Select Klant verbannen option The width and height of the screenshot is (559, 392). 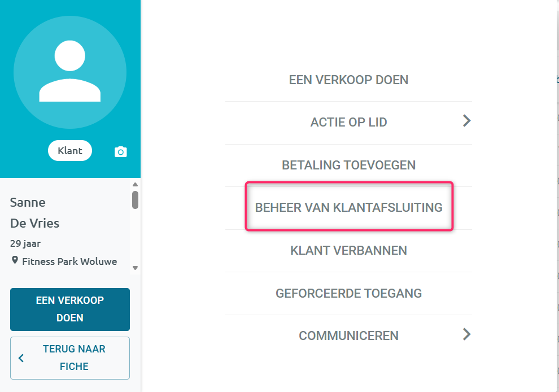pyautogui.click(x=348, y=250)
